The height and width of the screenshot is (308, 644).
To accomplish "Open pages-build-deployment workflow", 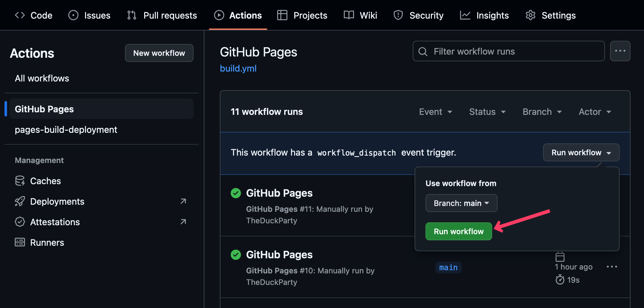I will point(66,130).
